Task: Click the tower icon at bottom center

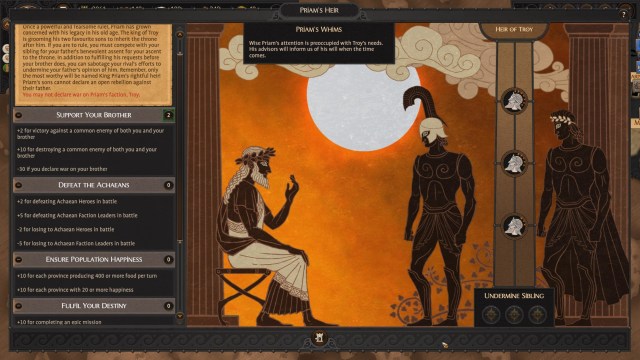Action: (319, 337)
